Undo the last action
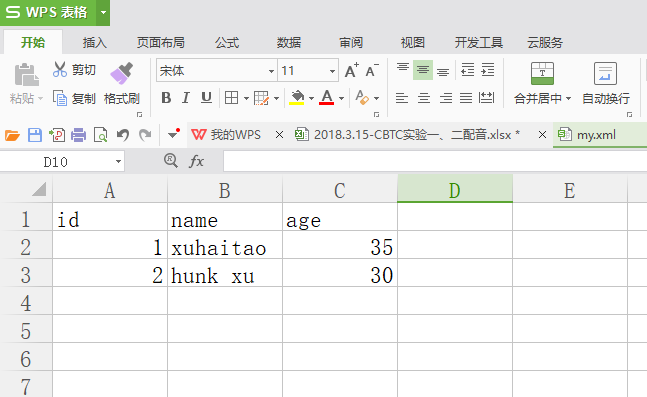This screenshot has width=647, height=397. pyautogui.click(x=123, y=135)
